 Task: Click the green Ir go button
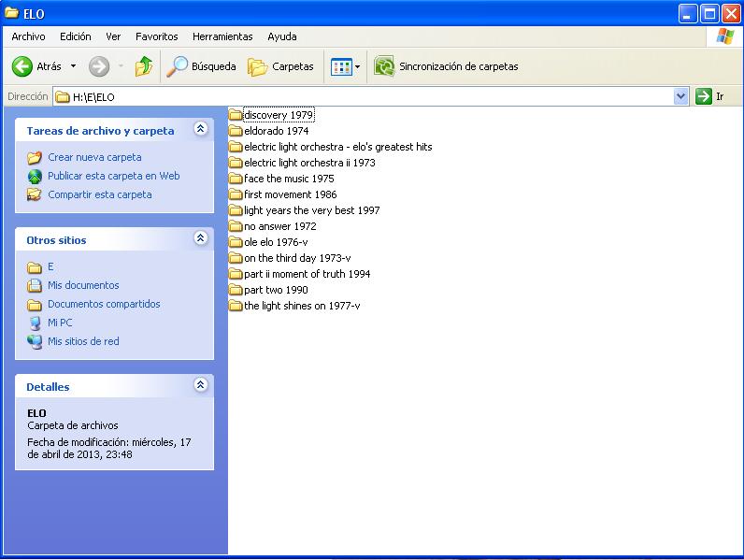(703, 96)
